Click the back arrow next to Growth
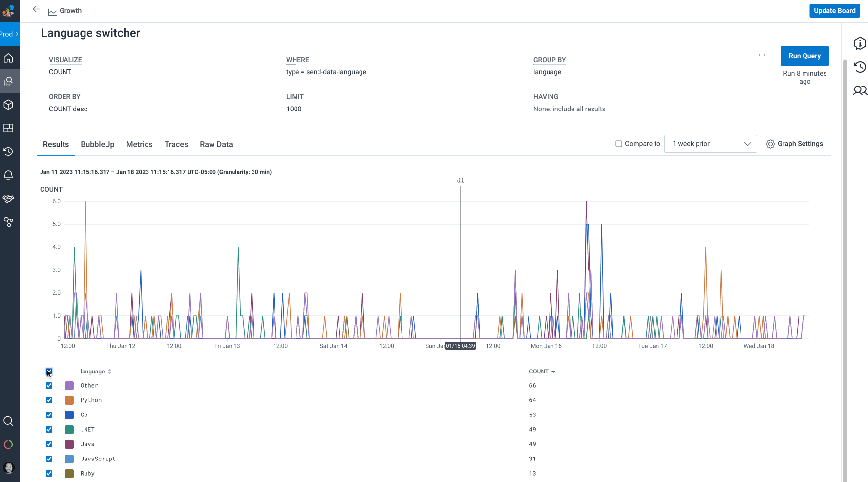868x482 pixels. 37,9
